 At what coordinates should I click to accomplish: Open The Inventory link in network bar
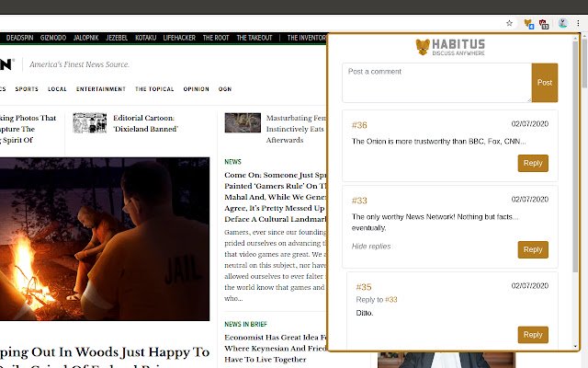(307, 38)
